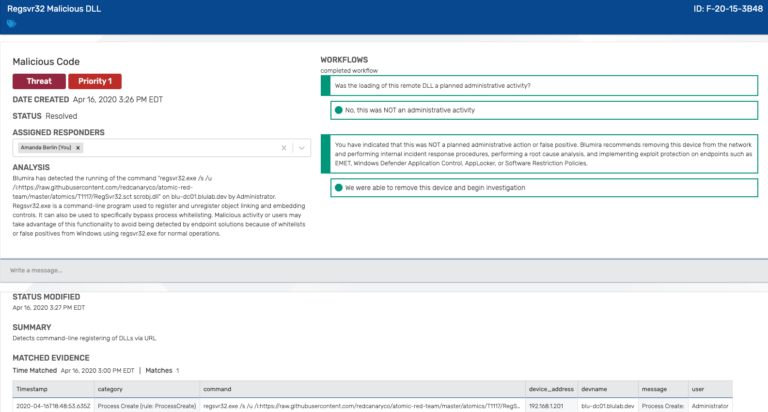Click the Write a message field

[384, 270]
